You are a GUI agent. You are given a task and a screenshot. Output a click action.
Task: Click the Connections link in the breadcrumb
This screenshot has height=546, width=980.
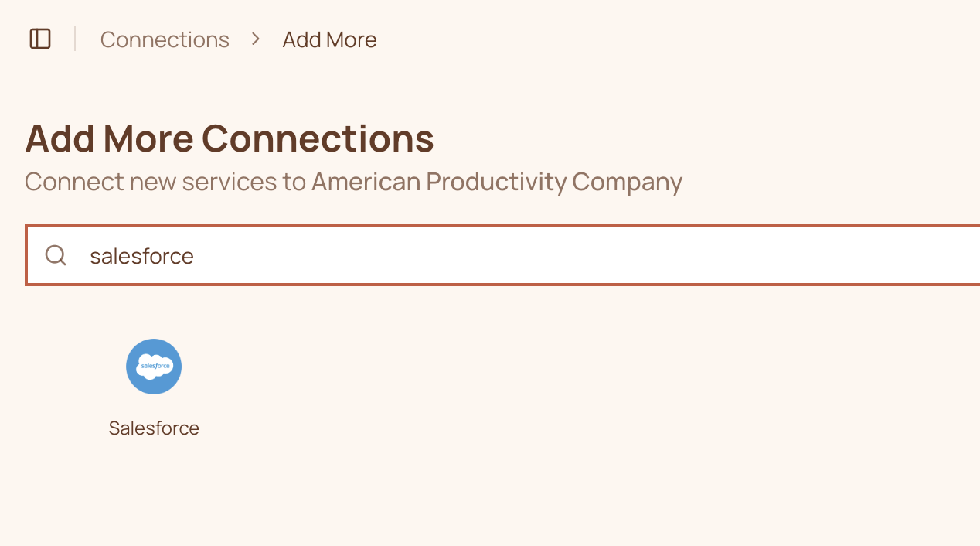[165, 39]
